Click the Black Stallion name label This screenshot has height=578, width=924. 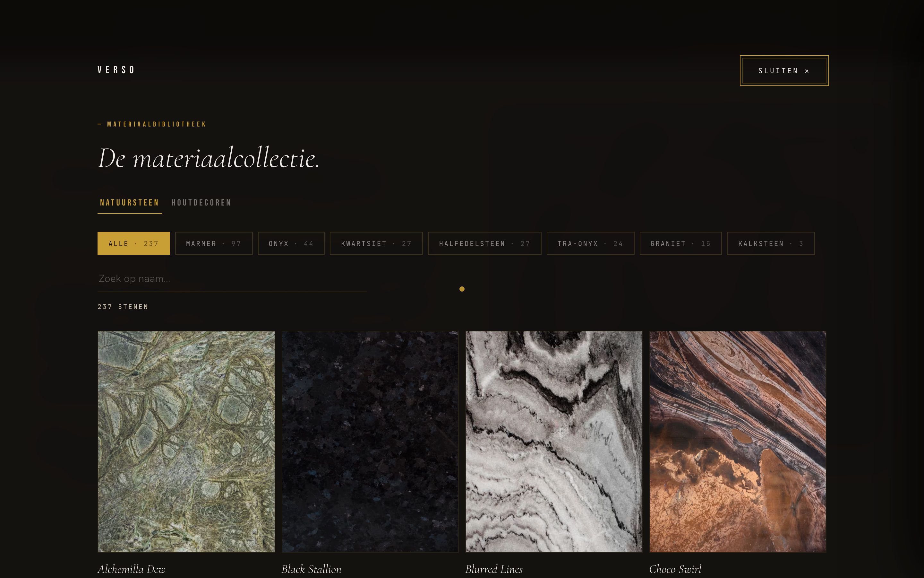311,569
